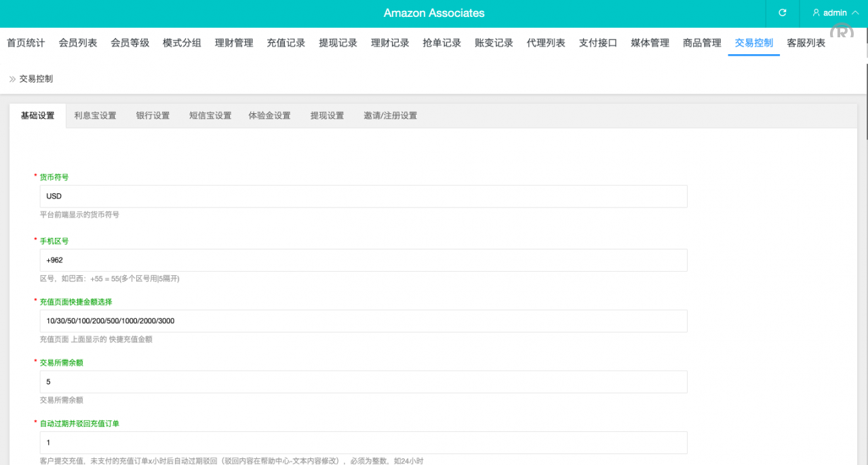The image size is (868, 465).
Task: Go to 会员列表 in navigation
Action: 78,43
